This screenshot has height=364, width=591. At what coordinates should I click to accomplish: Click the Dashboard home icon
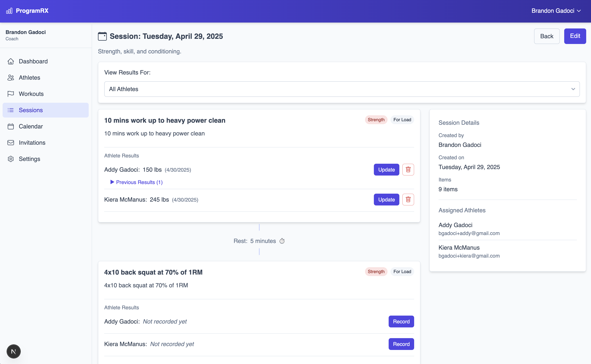click(x=11, y=61)
